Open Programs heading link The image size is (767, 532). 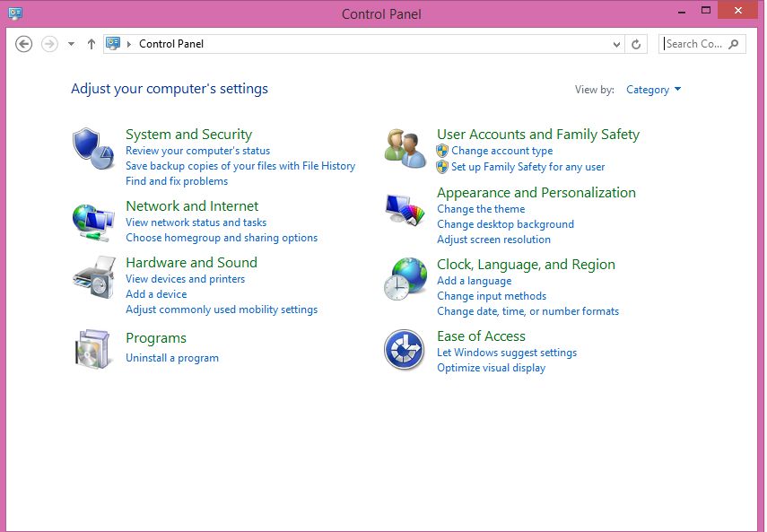coord(156,338)
